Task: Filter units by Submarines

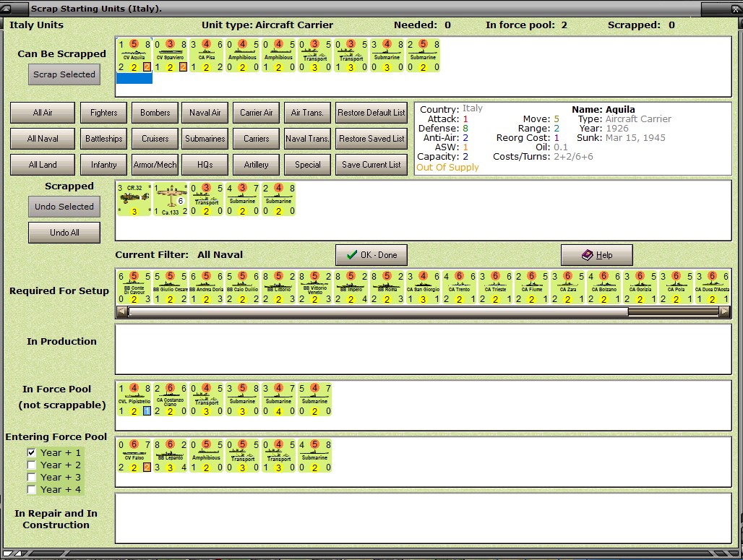Action: pos(205,139)
